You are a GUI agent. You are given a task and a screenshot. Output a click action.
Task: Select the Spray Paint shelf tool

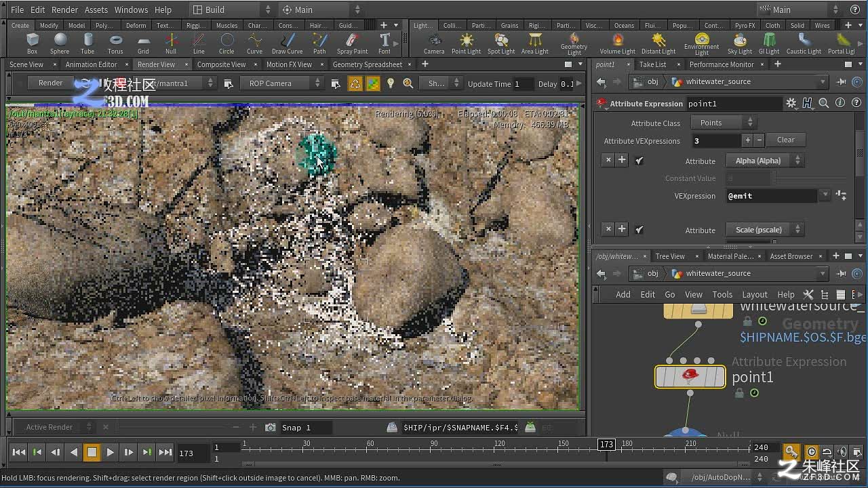pyautogui.click(x=352, y=43)
